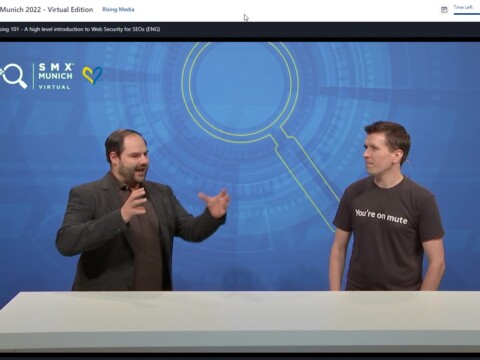This screenshot has height=360, width=480.
Task: Click the white magnifier logo icon
Action: pos(14,76)
